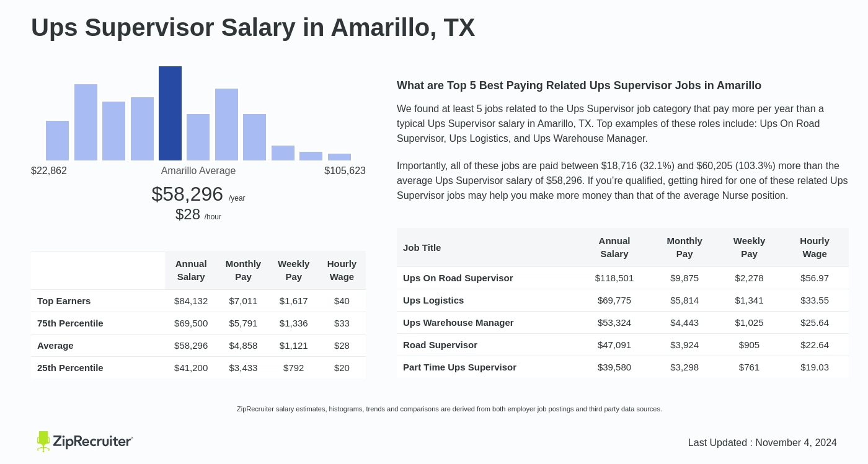Select the $20 hourly wage cell

click(x=342, y=367)
